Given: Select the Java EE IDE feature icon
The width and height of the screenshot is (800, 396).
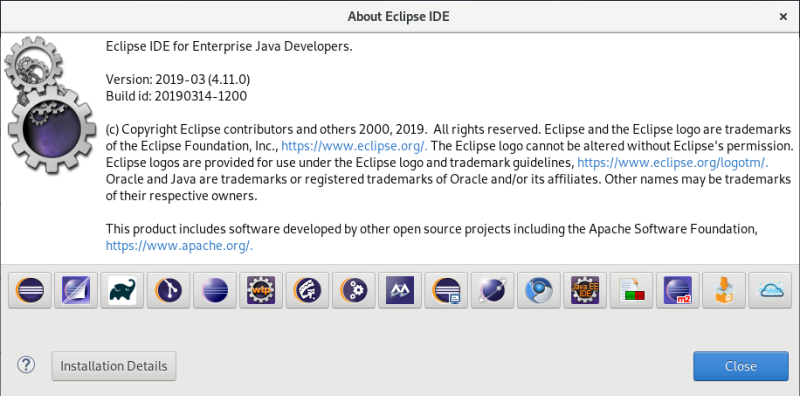Looking at the screenshot, I should point(585,290).
